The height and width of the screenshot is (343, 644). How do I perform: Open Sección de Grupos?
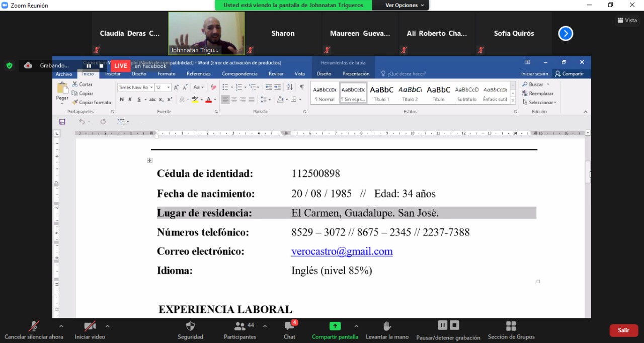point(511,326)
